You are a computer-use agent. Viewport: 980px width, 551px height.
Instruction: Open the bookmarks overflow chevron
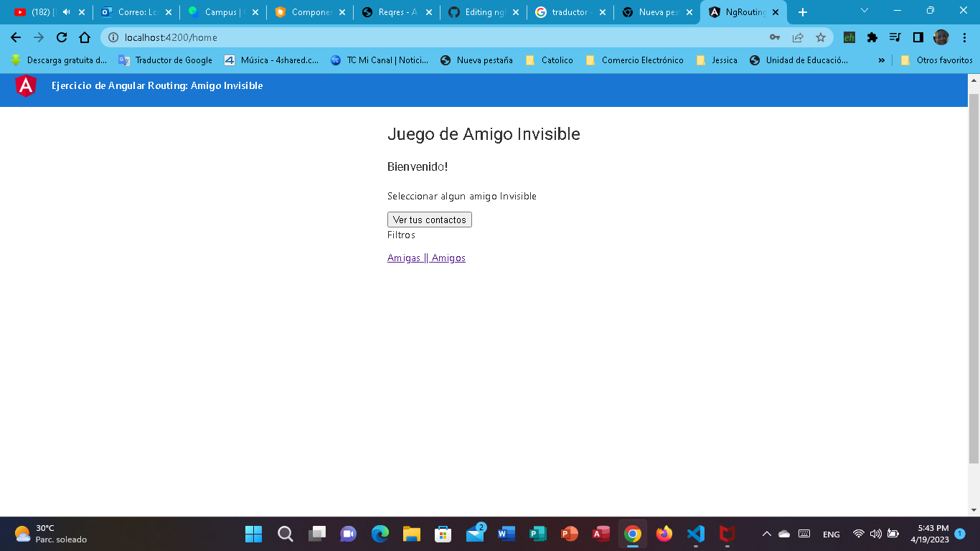(x=882, y=60)
